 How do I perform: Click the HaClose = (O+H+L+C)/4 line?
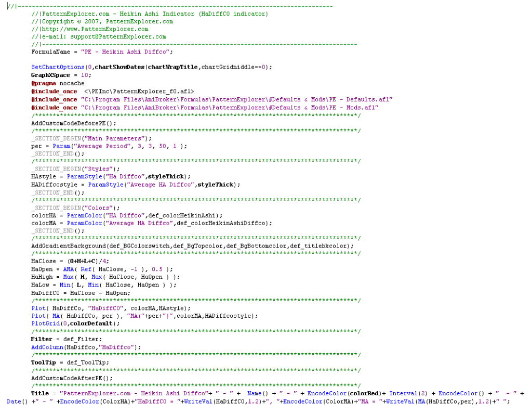coord(70,261)
